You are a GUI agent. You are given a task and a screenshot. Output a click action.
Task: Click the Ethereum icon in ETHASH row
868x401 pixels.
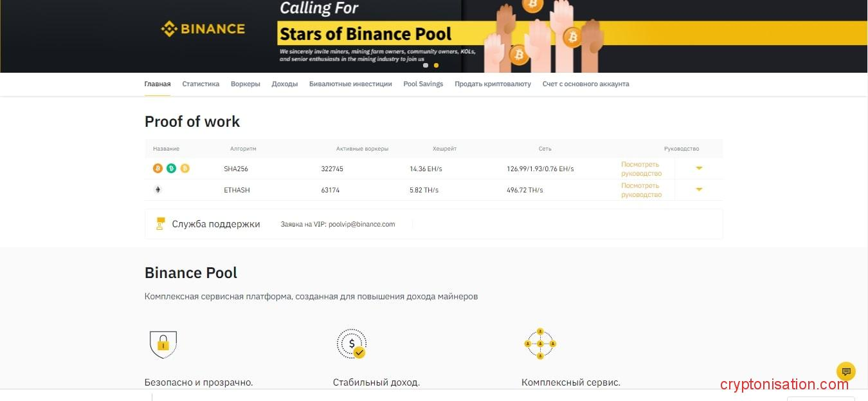tap(158, 190)
